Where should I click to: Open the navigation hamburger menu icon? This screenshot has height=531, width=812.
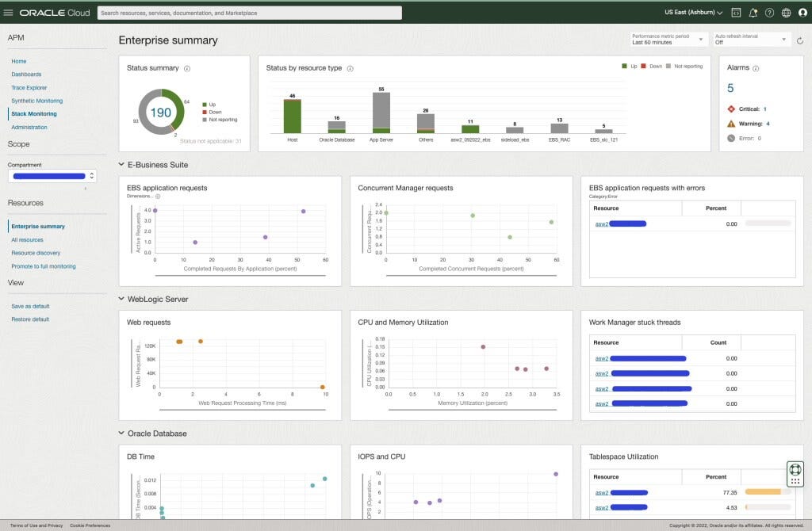9,12
